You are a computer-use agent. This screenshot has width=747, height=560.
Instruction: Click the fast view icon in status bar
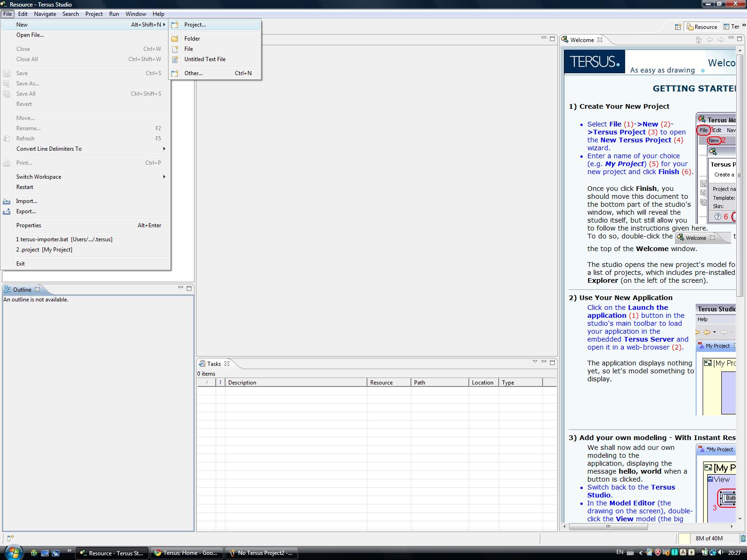coord(10,538)
